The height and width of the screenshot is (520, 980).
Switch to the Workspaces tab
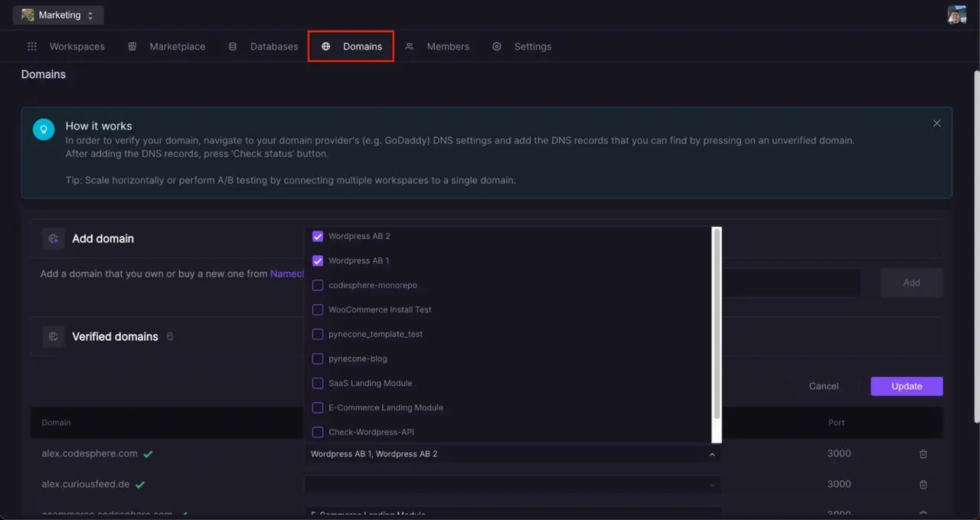tap(66, 47)
